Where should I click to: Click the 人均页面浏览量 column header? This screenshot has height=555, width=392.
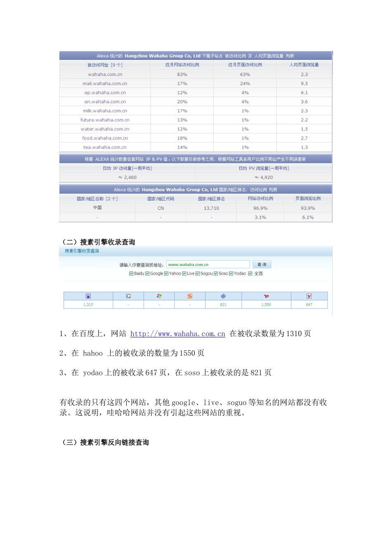tap(304, 65)
